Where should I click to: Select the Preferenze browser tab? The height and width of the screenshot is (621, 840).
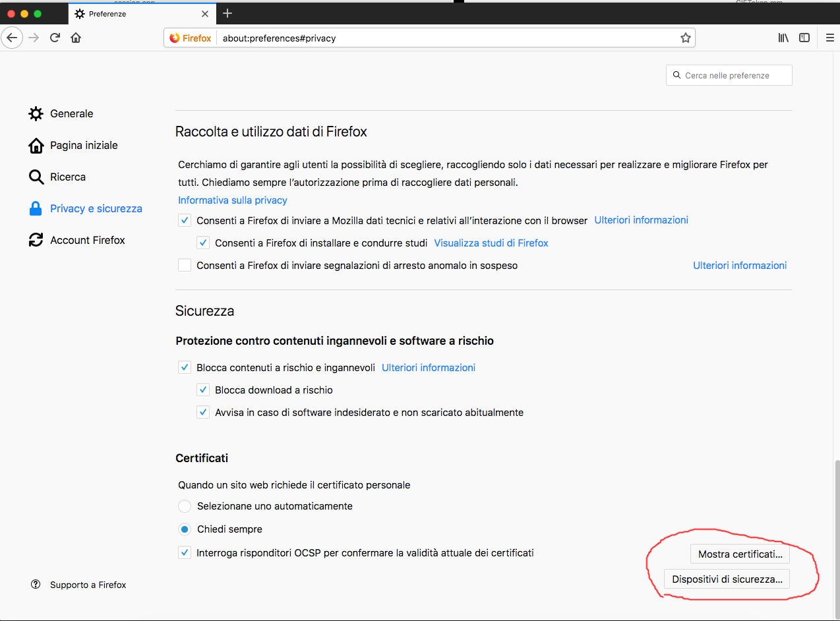tap(142, 13)
